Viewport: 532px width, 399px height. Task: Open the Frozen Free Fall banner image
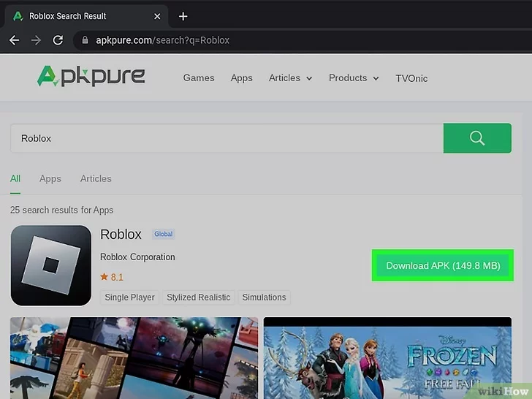click(387, 358)
